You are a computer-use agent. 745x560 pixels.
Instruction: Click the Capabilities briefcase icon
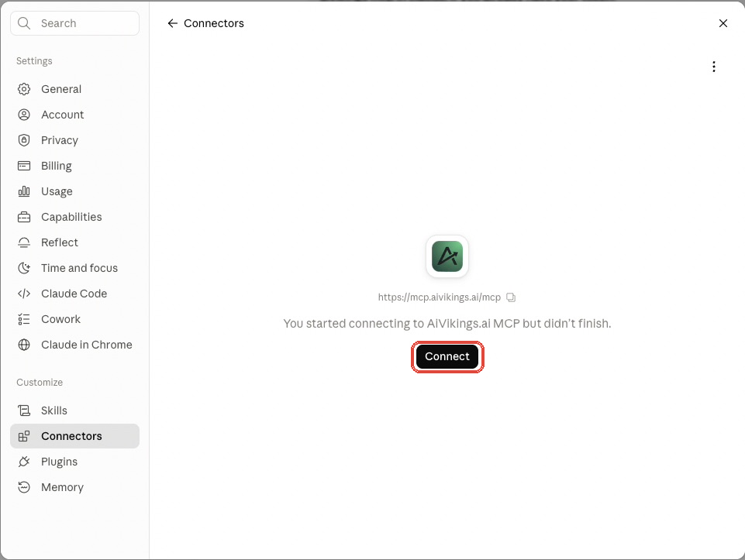24,218
